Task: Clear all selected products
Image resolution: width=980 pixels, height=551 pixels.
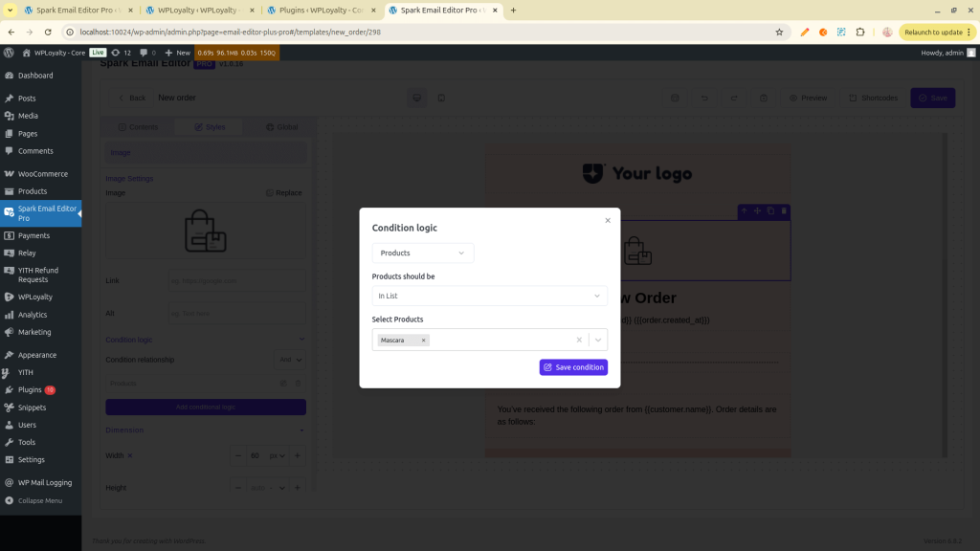Action: (x=579, y=340)
